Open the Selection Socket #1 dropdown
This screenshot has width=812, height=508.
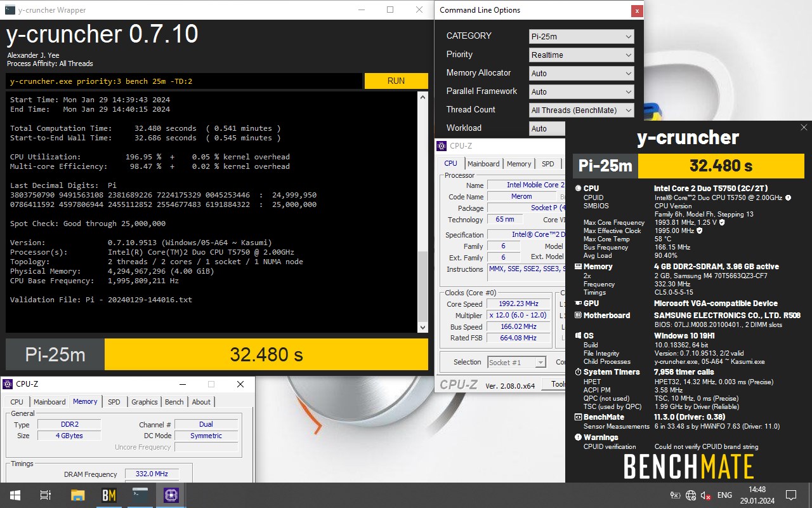pos(516,362)
